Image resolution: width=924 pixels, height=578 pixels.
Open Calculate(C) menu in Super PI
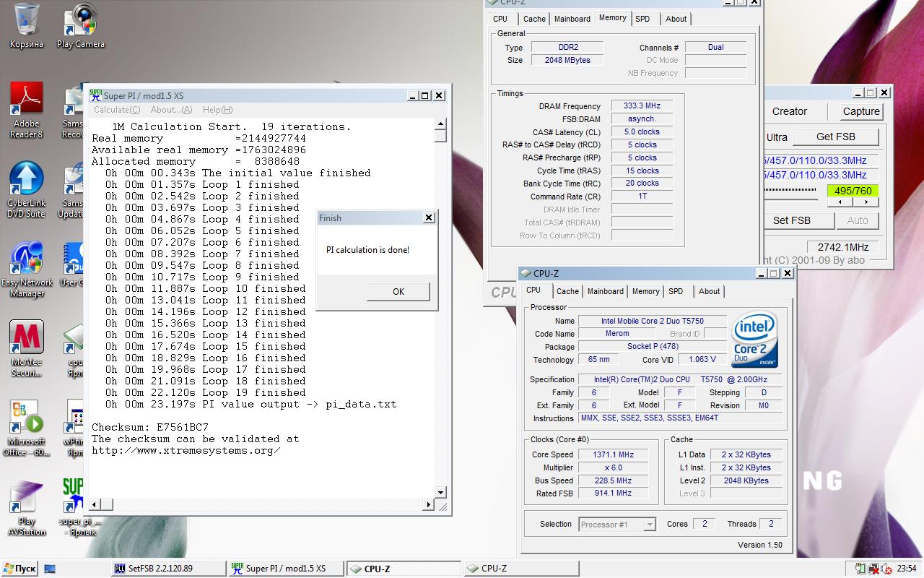(117, 110)
